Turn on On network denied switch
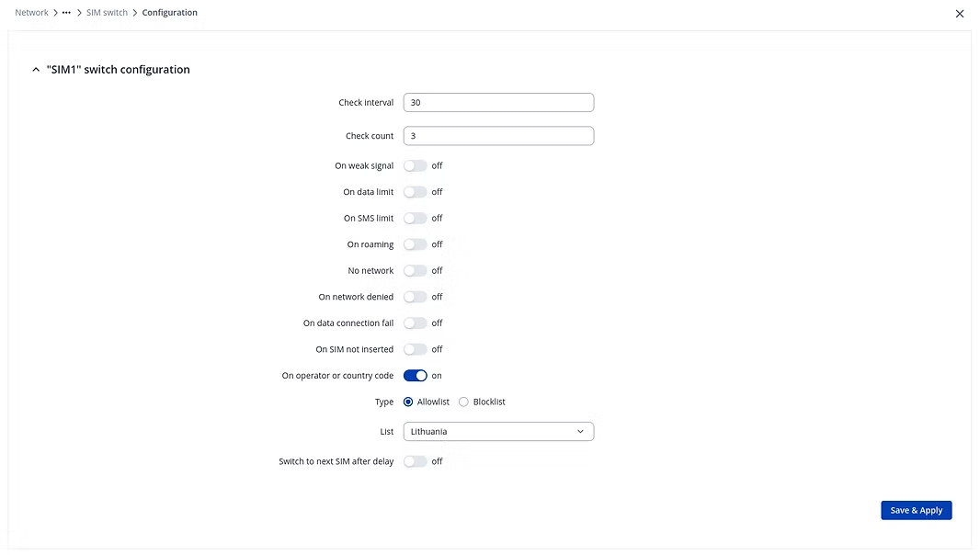The image size is (980, 555). 416,297
